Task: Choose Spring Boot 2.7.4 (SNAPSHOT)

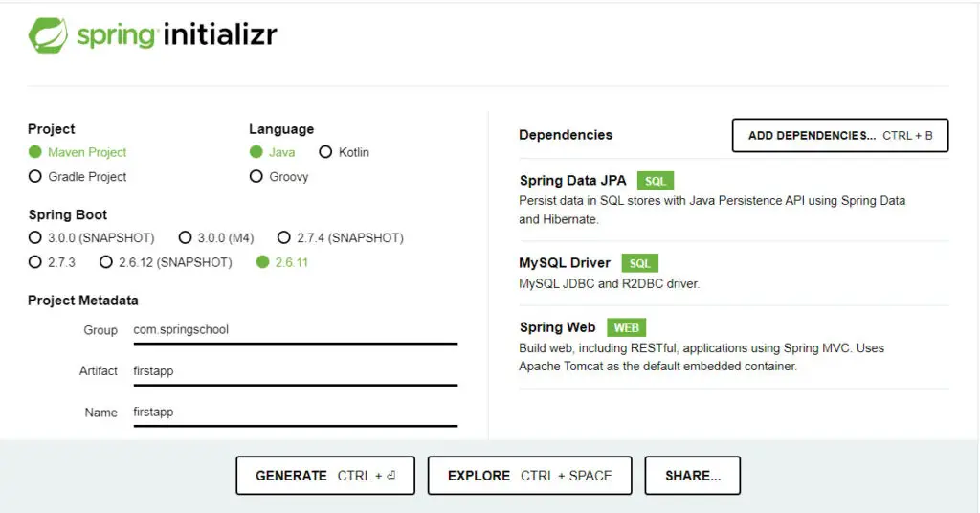Action: [x=284, y=237]
